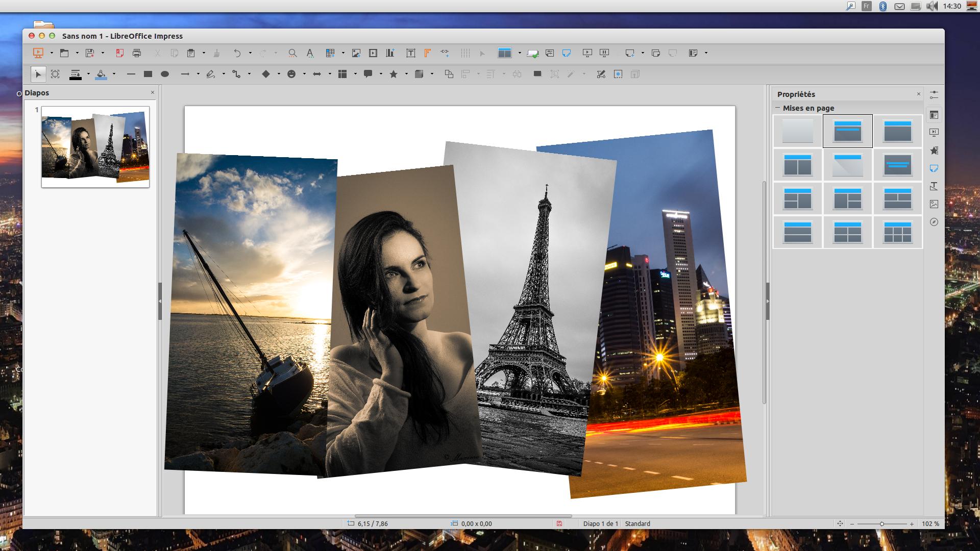
Task: Select the blank slide layout
Action: (797, 131)
